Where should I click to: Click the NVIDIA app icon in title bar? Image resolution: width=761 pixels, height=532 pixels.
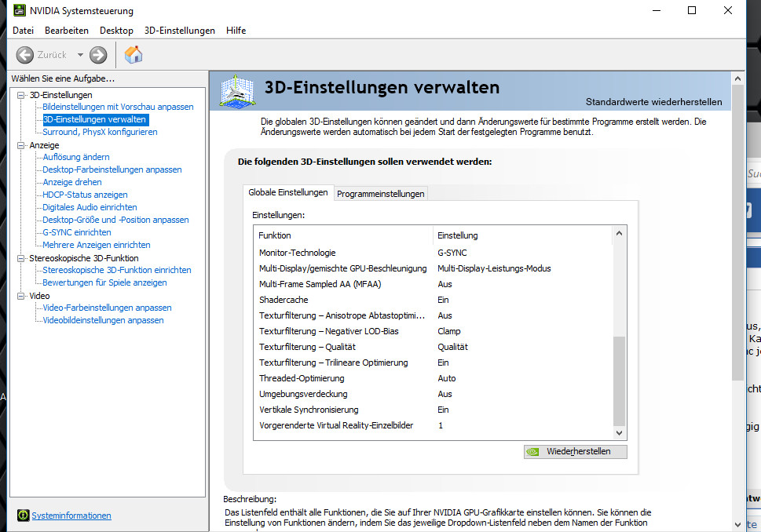[20, 10]
